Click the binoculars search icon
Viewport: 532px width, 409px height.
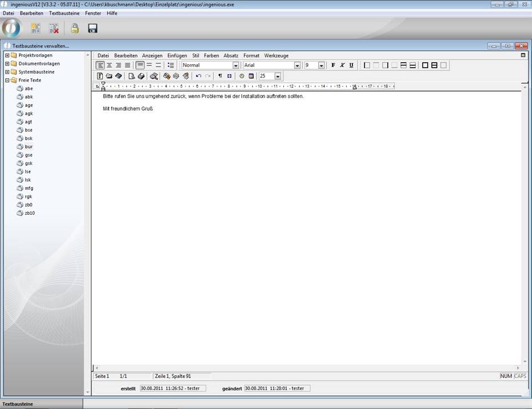pyautogui.click(x=153, y=76)
